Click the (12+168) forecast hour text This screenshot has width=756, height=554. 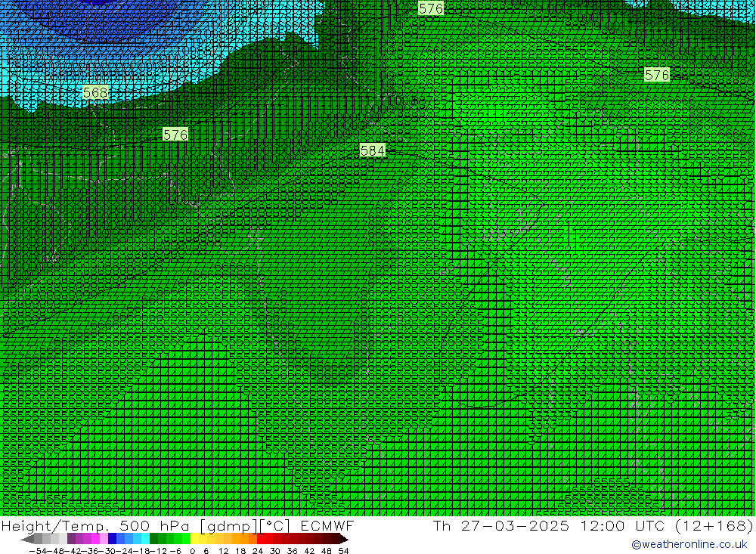tap(714, 525)
